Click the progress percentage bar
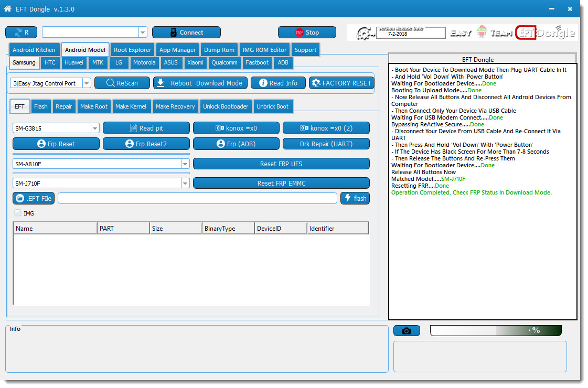This screenshot has height=388, width=588. click(x=496, y=330)
